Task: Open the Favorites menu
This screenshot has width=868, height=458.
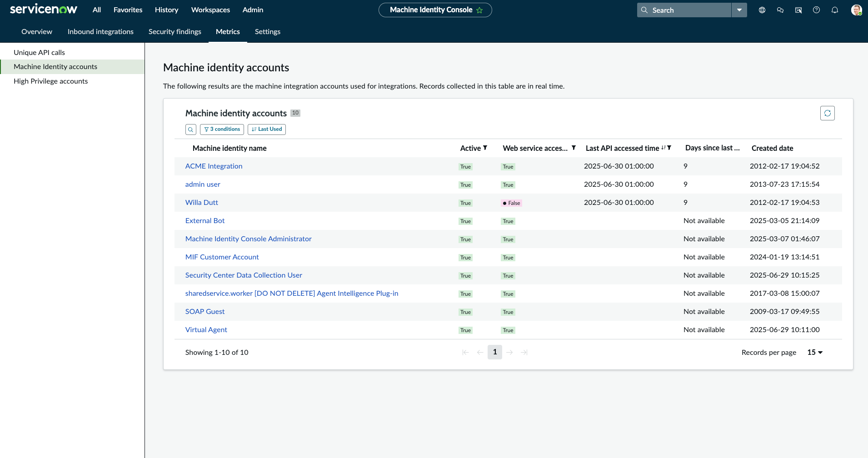Action: tap(128, 10)
